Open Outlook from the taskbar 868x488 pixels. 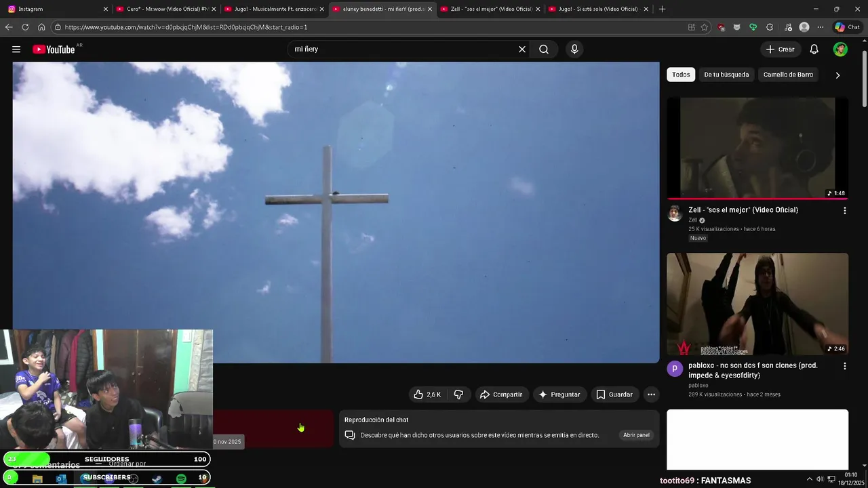(x=61, y=479)
